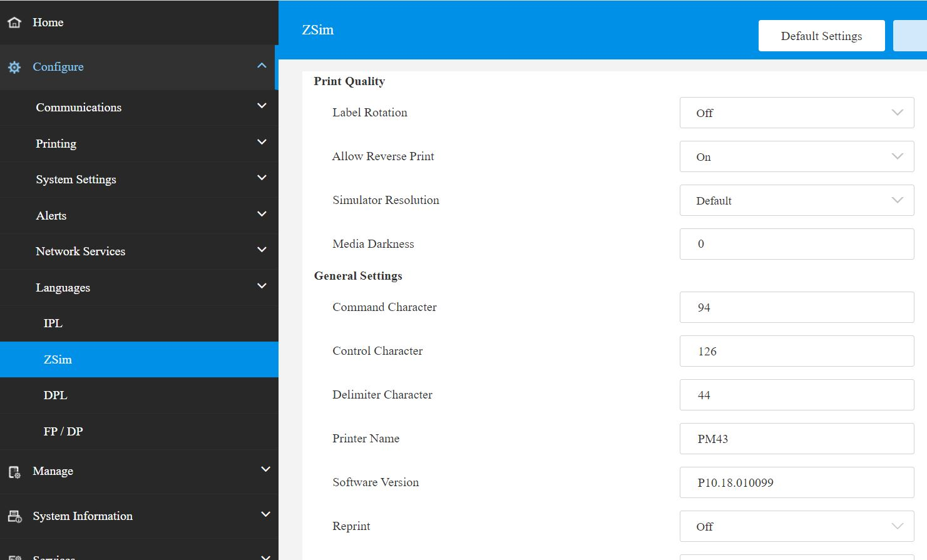Screen dimensions: 927x560
Task: Click the Simulator Resolution dropdown arrow icon
Action: coord(897,200)
